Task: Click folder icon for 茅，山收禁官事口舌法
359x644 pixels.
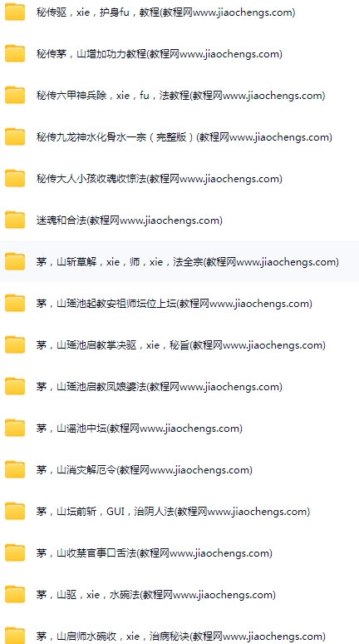Action: pyautogui.click(x=15, y=552)
